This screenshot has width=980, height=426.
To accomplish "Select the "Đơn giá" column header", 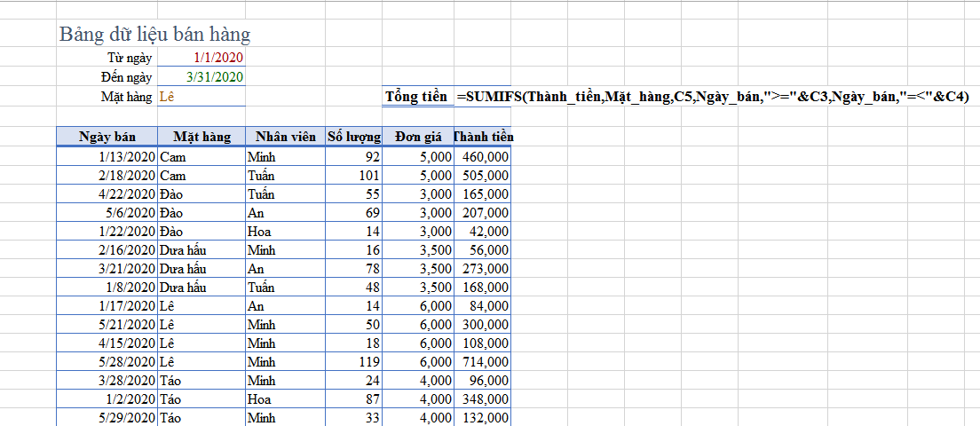I will point(418,137).
